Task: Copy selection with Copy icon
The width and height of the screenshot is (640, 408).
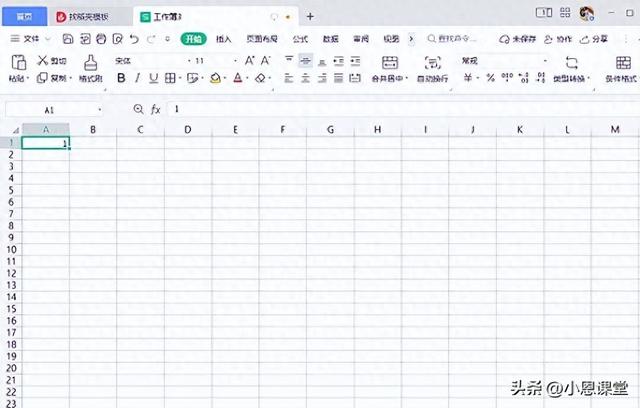Action: pos(42,78)
